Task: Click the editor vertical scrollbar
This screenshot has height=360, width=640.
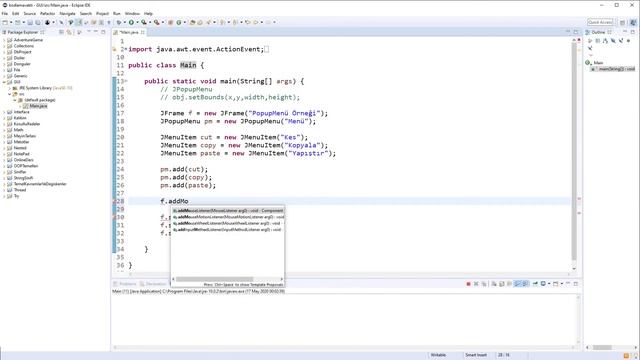Action: [x=574, y=151]
